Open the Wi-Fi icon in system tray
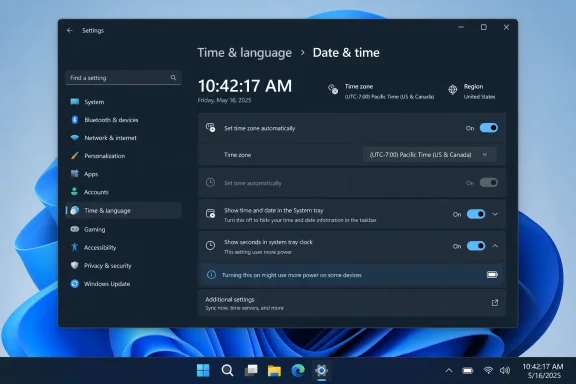 click(488, 370)
